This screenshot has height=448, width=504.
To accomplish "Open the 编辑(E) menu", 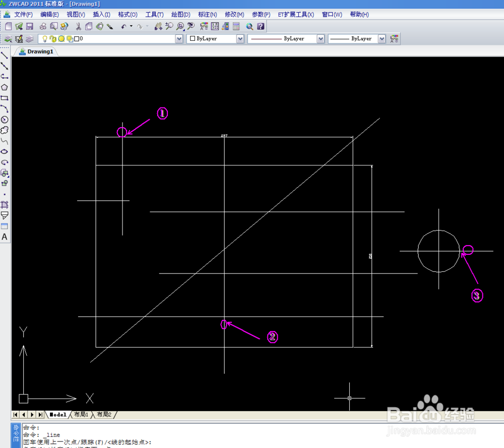I will pyautogui.click(x=49, y=15).
